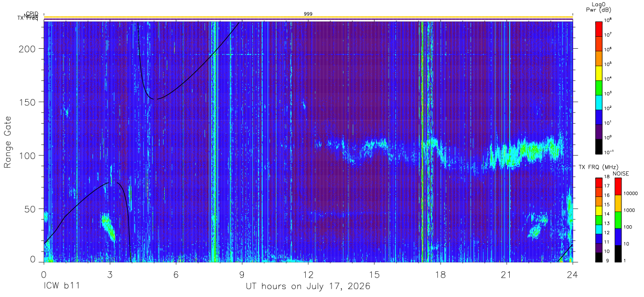This screenshot has width=644, height=297.
Task: Click the '999' CPID value above the plot
Action: (x=308, y=14)
